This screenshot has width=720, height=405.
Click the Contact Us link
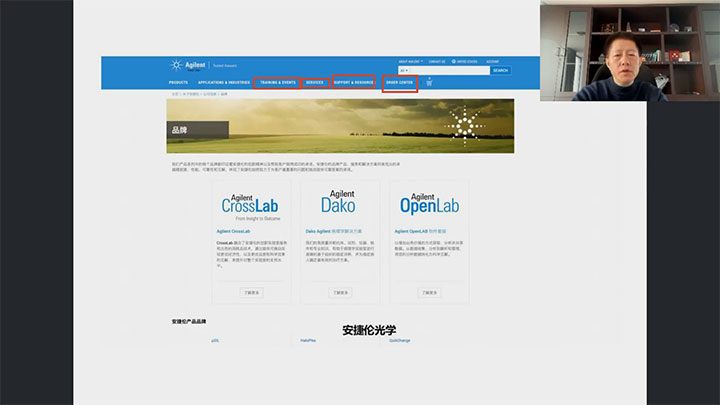point(437,61)
